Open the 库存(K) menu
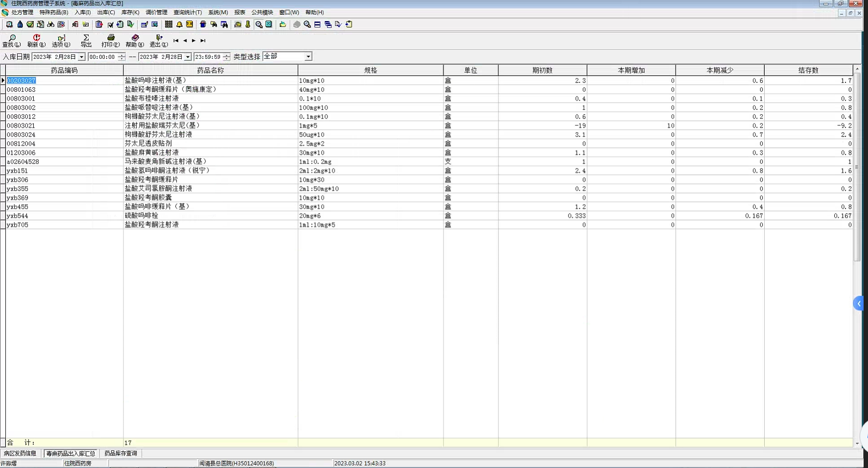The image size is (868, 468). tap(130, 12)
